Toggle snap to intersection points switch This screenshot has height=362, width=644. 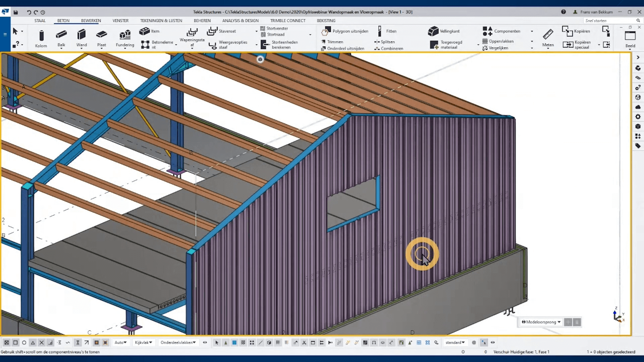point(42,343)
